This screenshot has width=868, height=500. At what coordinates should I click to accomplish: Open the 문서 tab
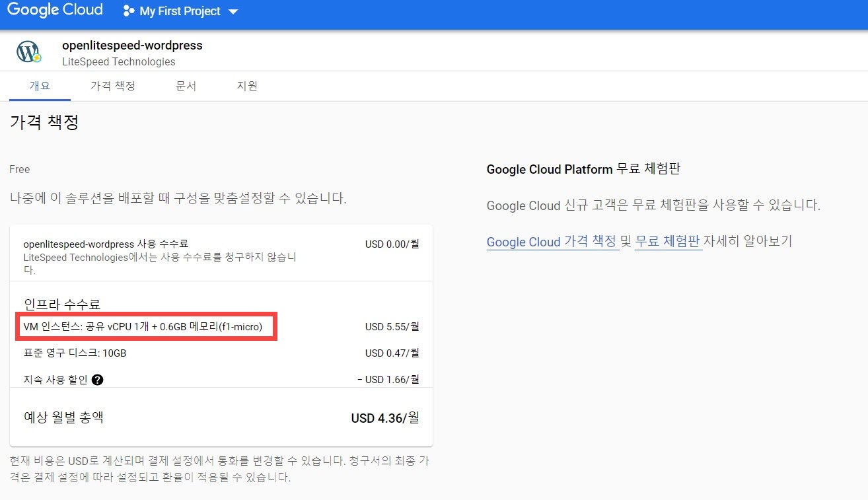[186, 87]
